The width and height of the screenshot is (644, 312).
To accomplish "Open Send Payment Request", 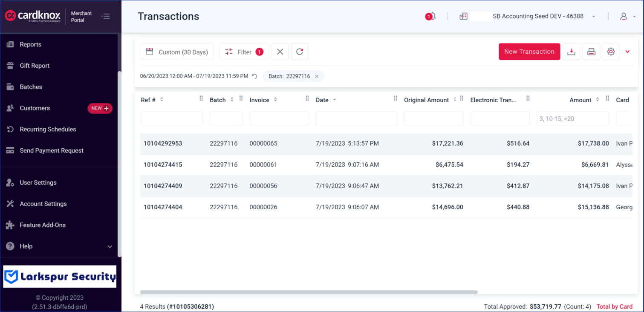I will [x=52, y=150].
